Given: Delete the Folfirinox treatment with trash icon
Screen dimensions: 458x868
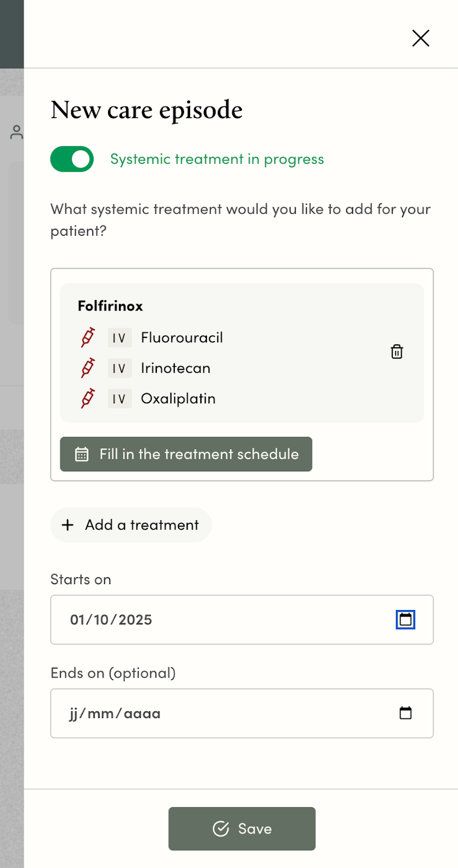Looking at the screenshot, I should coord(396,352).
